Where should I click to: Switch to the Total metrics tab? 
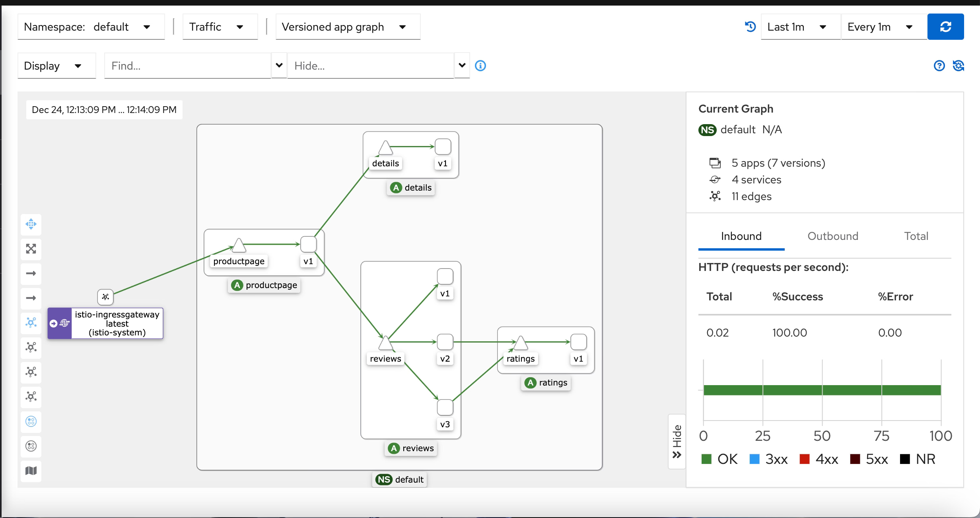[916, 236]
